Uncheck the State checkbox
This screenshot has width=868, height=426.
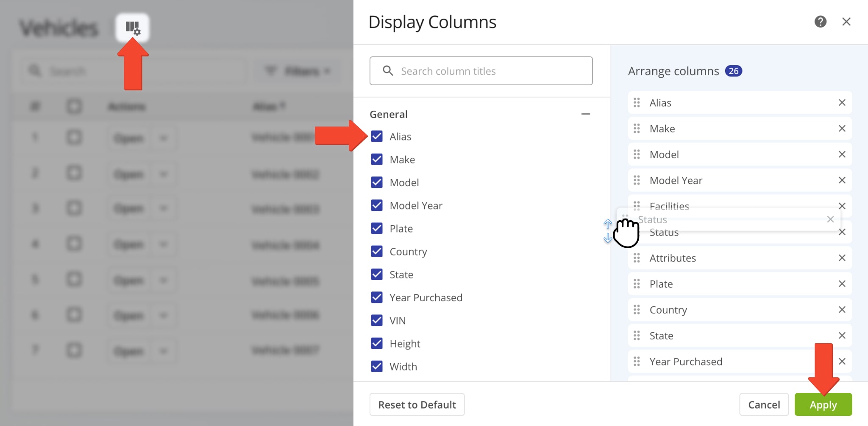click(x=377, y=274)
